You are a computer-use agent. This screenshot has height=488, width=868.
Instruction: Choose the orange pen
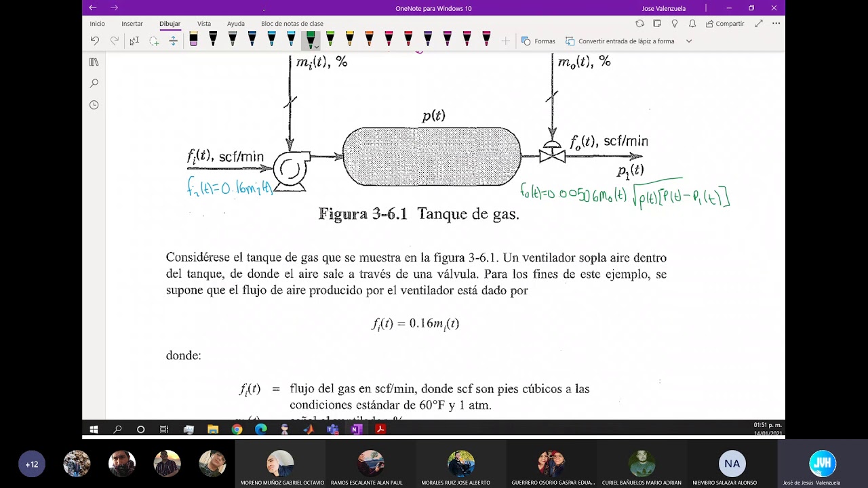coord(369,40)
